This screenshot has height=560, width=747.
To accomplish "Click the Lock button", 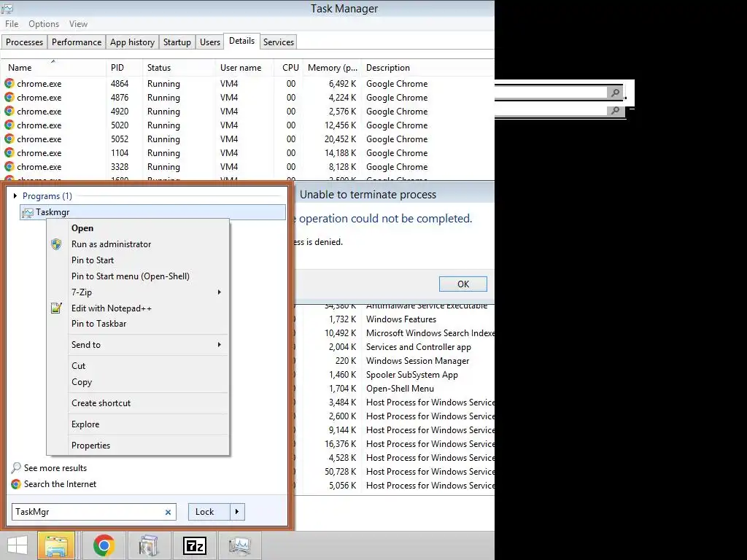I will 209,512.
